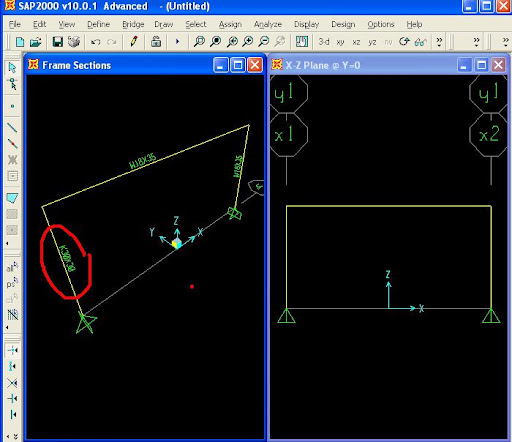Viewport: 512px width, 442px height.
Task: Toggle object shrink glasses icon
Action: click(x=420, y=42)
